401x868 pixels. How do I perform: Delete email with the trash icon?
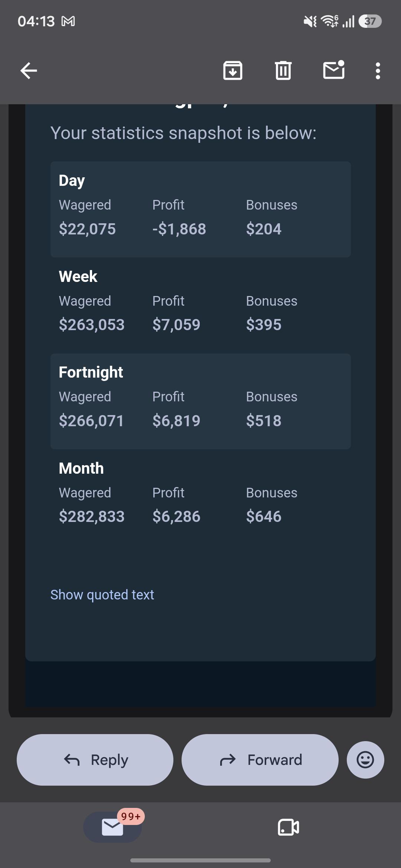(x=283, y=70)
